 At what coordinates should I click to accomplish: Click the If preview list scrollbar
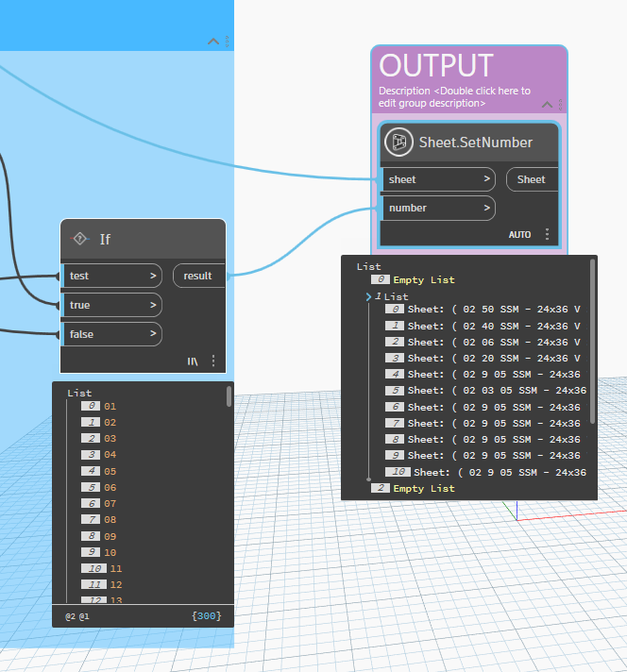click(x=229, y=396)
